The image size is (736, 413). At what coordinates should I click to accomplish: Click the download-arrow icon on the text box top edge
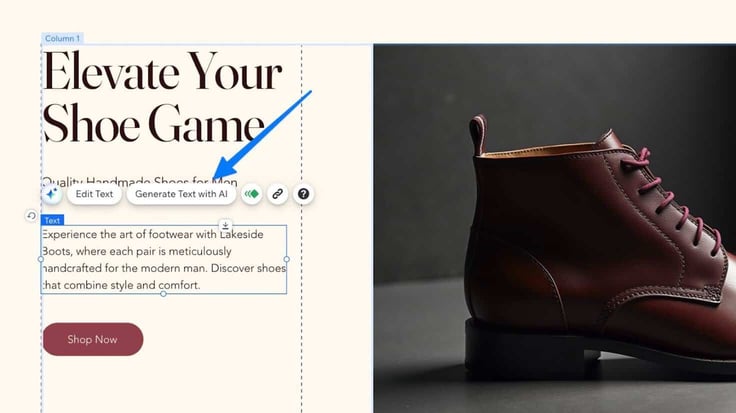[x=225, y=225]
